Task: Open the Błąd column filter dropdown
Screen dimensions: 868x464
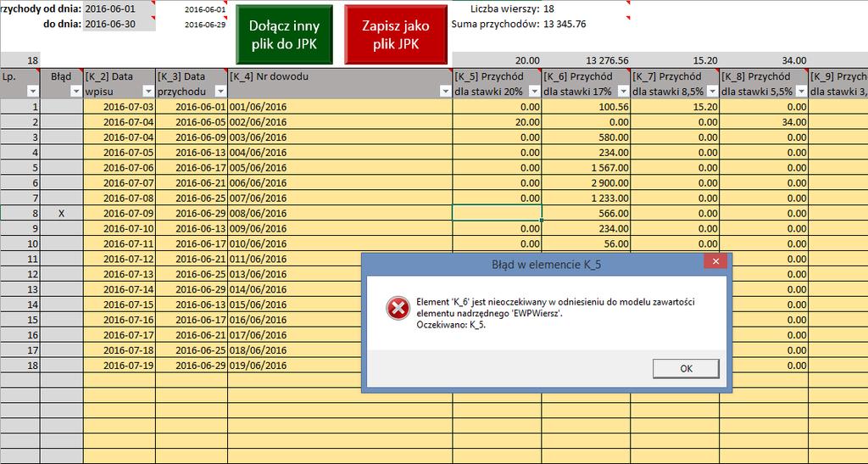Action: [75, 92]
